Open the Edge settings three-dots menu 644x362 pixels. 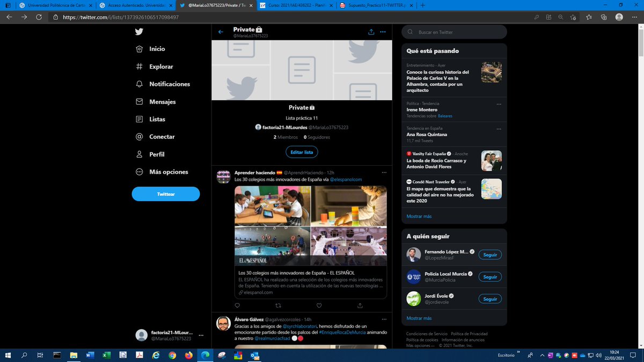pyautogui.click(x=634, y=17)
